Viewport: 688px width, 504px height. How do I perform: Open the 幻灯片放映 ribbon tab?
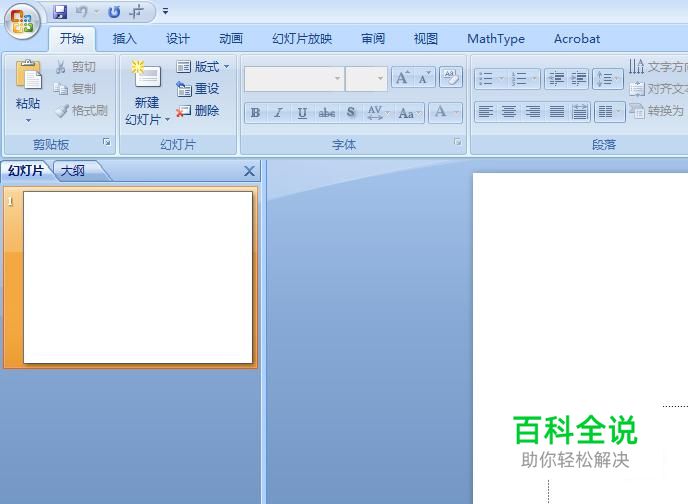302,39
